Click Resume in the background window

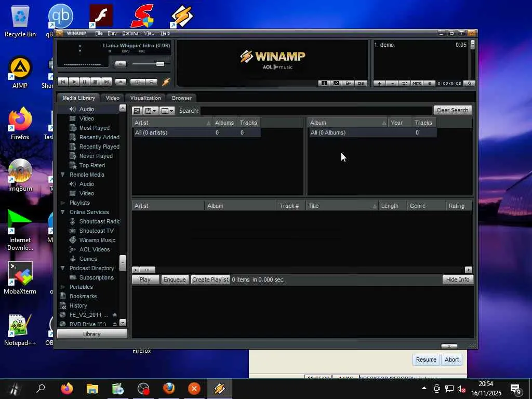click(426, 360)
